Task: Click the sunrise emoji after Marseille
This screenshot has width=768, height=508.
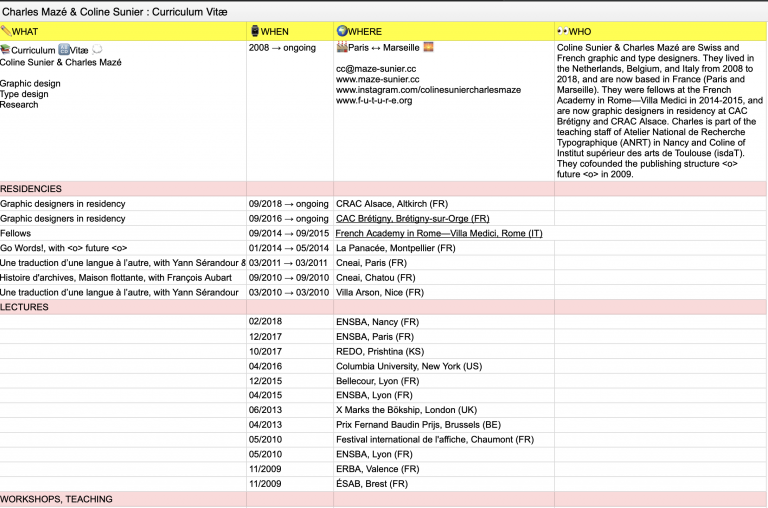Action: tap(429, 47)
